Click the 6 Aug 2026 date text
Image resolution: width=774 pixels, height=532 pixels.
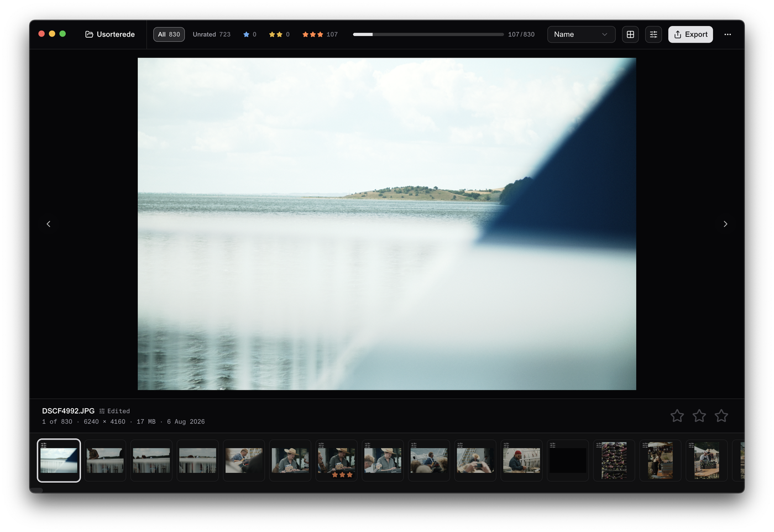pyautogui.click(x=186, y=422)
